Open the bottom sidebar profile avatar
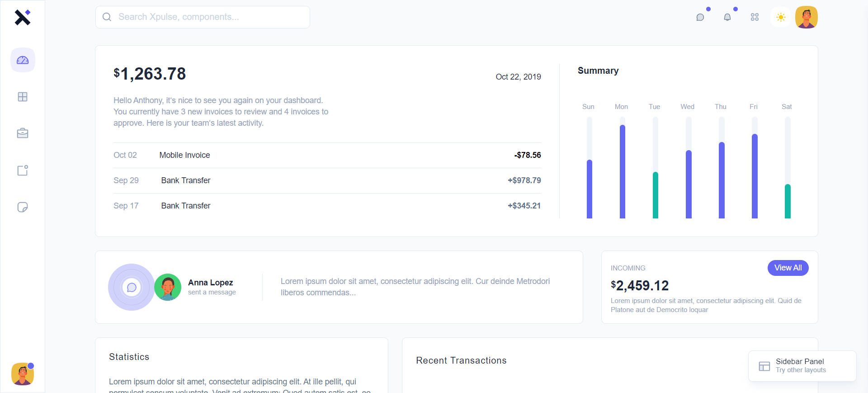868x393 pixels. pyautogui.click(x=23, y=374)
